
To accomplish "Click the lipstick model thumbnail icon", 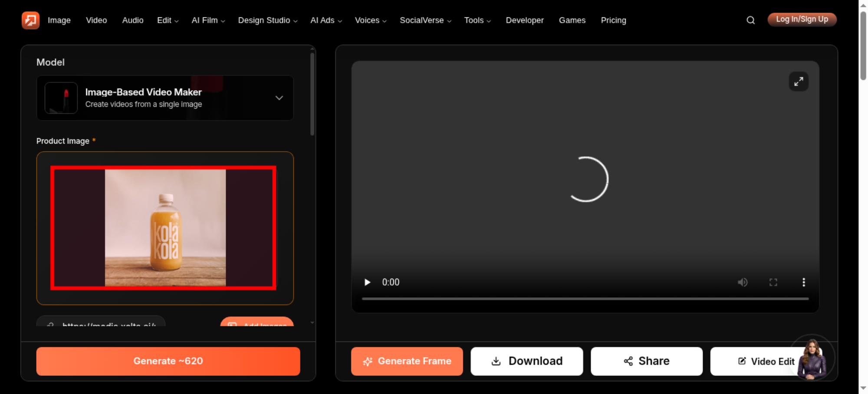I will [x=61, y=98].
